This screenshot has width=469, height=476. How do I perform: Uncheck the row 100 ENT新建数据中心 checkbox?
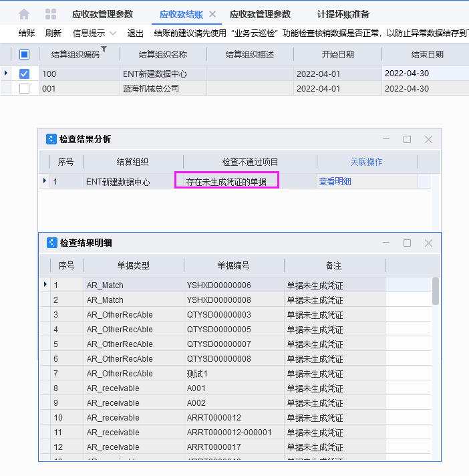pos(25,74)
